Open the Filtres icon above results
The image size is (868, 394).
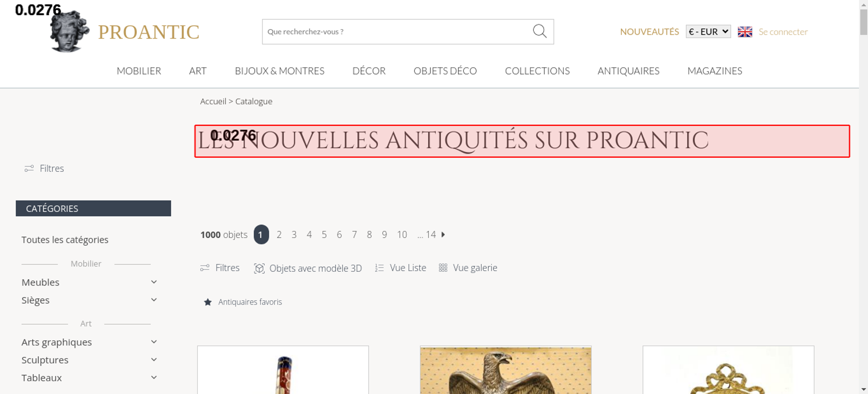click(205, 268)
